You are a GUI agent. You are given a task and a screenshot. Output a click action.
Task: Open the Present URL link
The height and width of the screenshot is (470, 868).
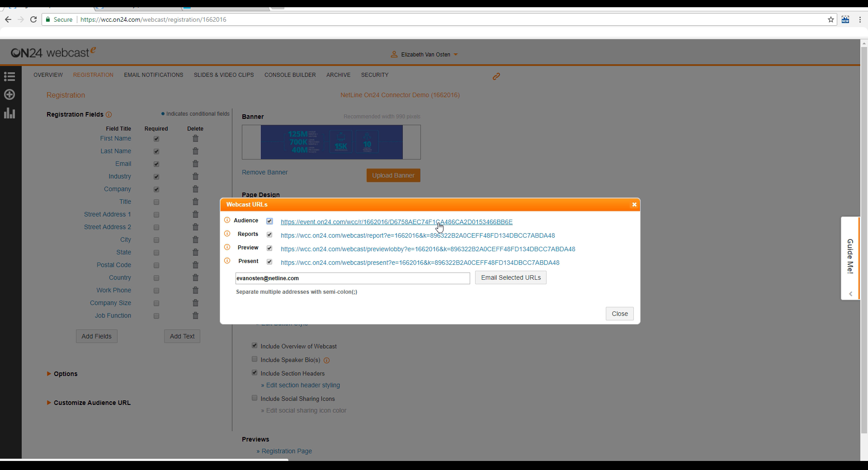420,263
